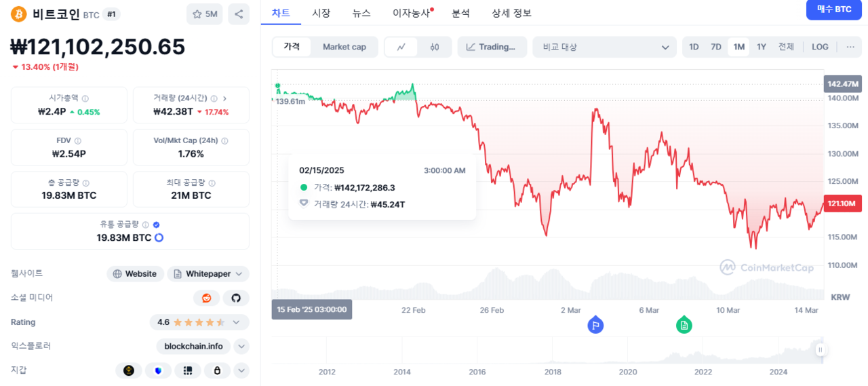Click the blue flag event marker on chart
The height and width of the screenshot is (386, 868).
595,325
